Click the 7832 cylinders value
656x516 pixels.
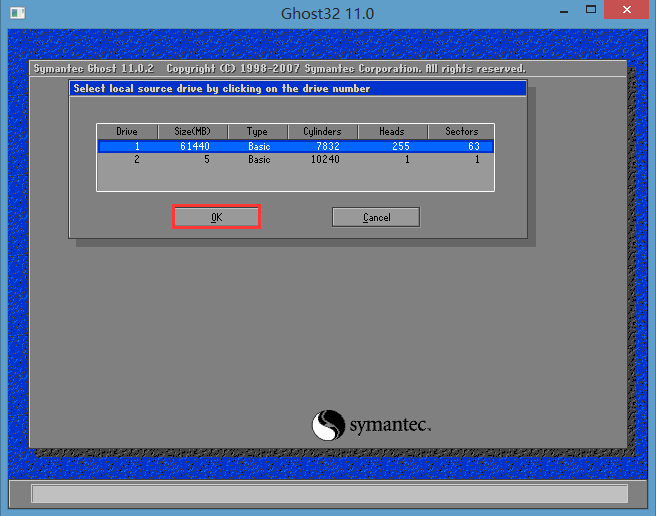pos(328,146)
